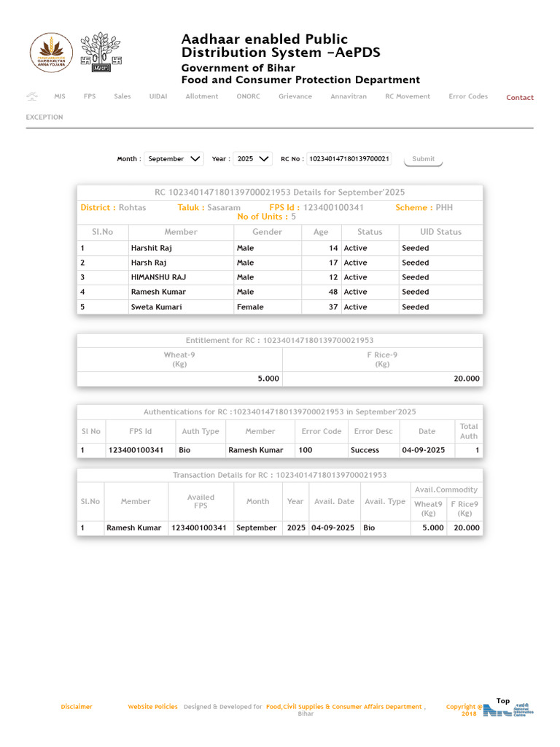Click the Taluk Sasaram label

[x=209, y=208]
